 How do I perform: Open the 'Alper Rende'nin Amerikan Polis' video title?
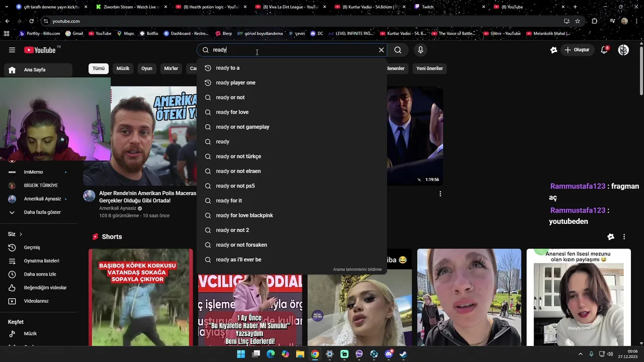(x=147, y=197)
